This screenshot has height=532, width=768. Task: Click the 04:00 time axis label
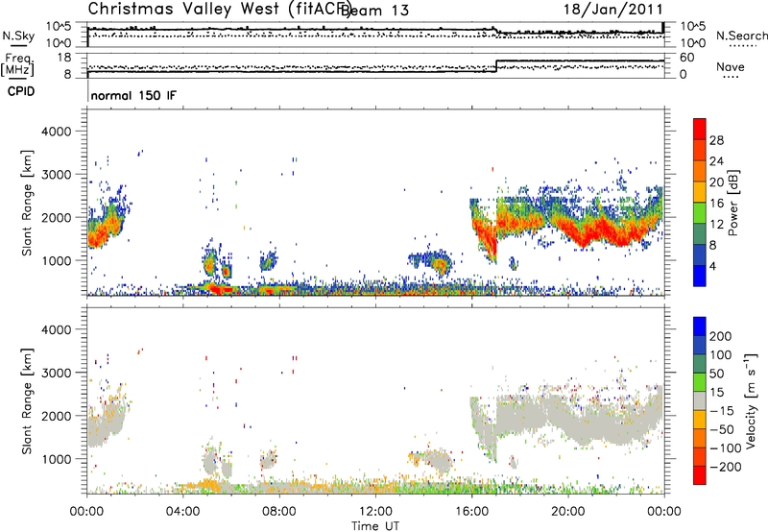182,512
